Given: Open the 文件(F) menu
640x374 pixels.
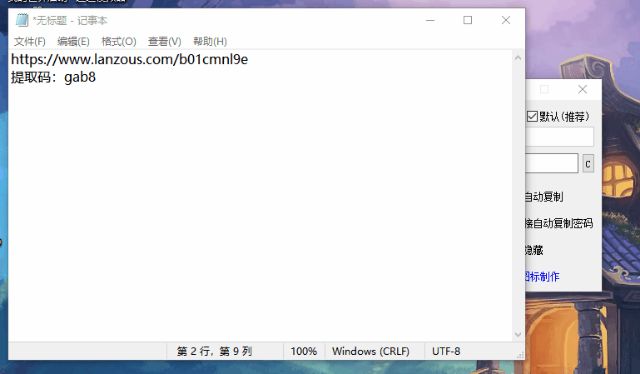Looking at the screenshot, I should 30,41.
